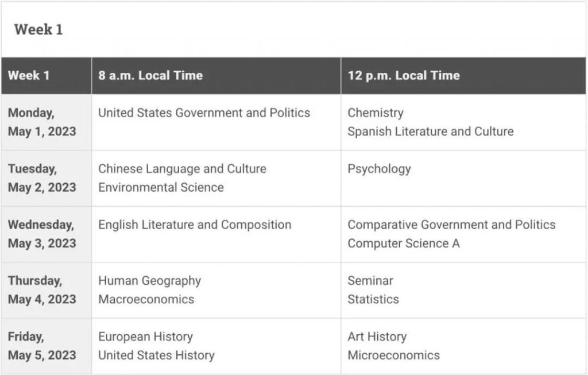Screen dimensions: 588x375
Task: Select the Chemistry exam entry
Action: click(x=376, y=113)
